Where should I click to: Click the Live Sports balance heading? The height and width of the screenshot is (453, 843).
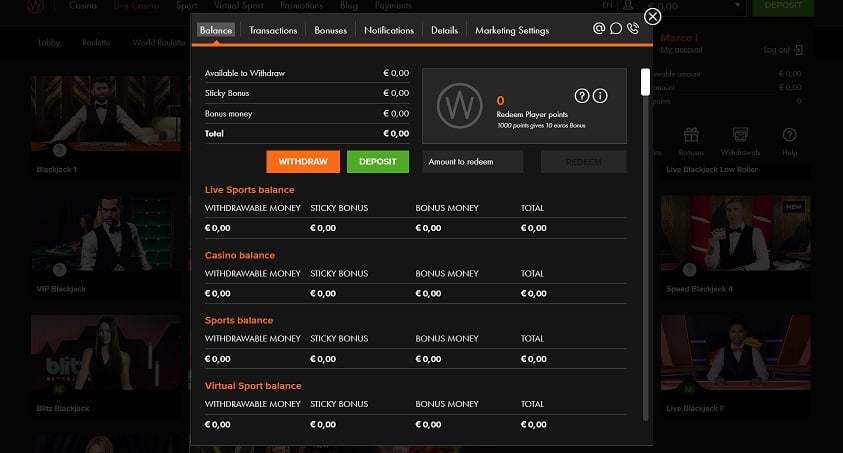point(249,190)
